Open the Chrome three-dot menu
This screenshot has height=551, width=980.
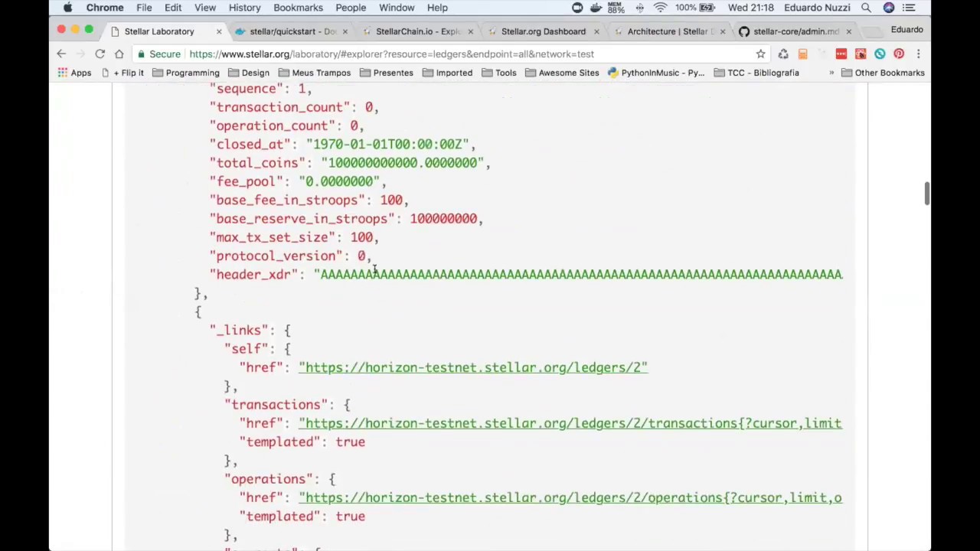tap(918, 54)
